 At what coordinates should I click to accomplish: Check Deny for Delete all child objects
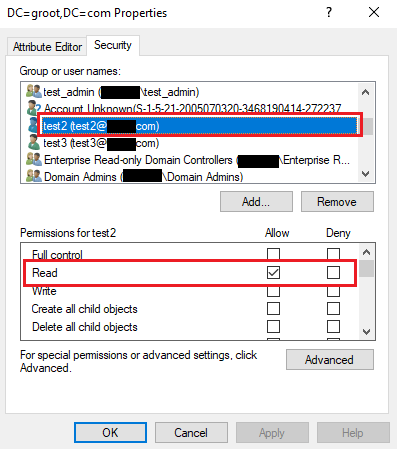click(x=333, y=327)
